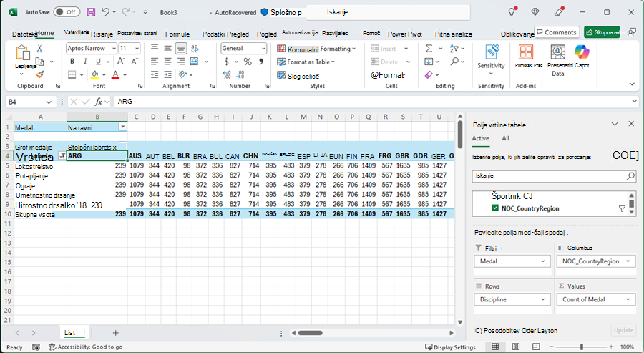The height and width of the screenshot is (353, 644).
Task: Click Display Settings in status bar
Action: click(x=450, y=347)
